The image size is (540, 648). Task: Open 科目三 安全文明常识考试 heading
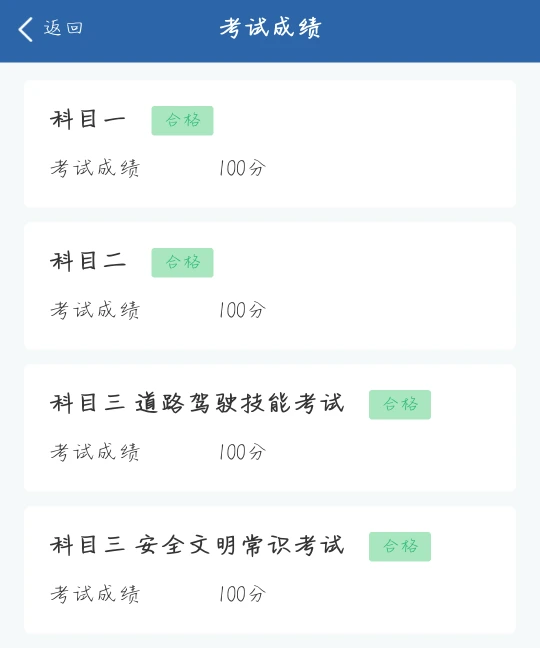pyautogui.click(x=197, y=545)
